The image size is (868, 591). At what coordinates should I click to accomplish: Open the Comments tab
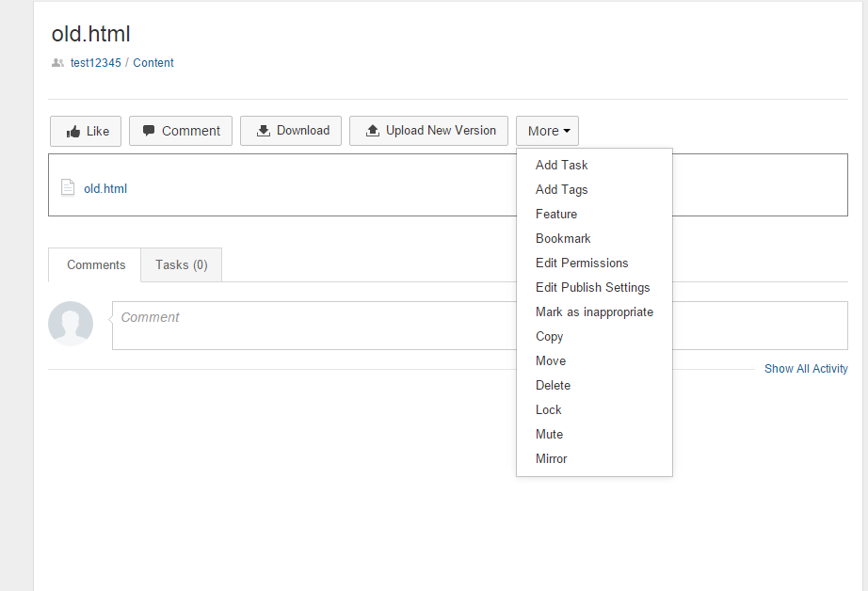(95, 265)
